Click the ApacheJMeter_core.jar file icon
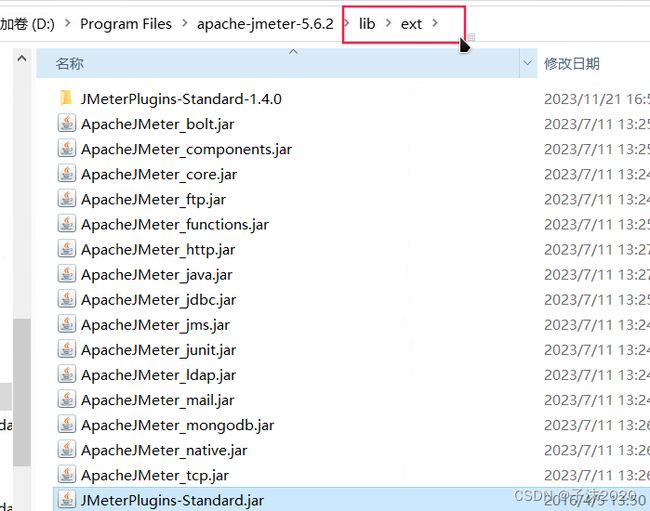Viewport: 650px width, 511px height. [66, 174]
